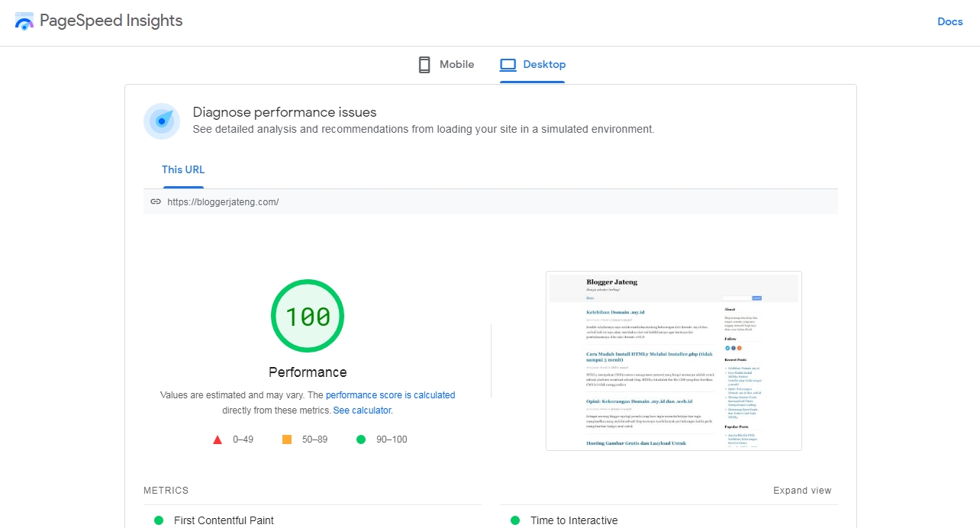Click the green dot beside First Contentful Paint
The width and height of the screenshot is (980, 528).
tap(159, 520)
